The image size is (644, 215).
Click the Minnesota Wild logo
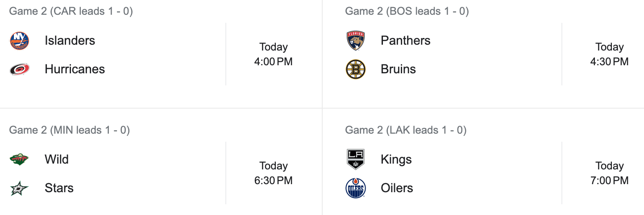pyautogui.click(x=19, y=160)
